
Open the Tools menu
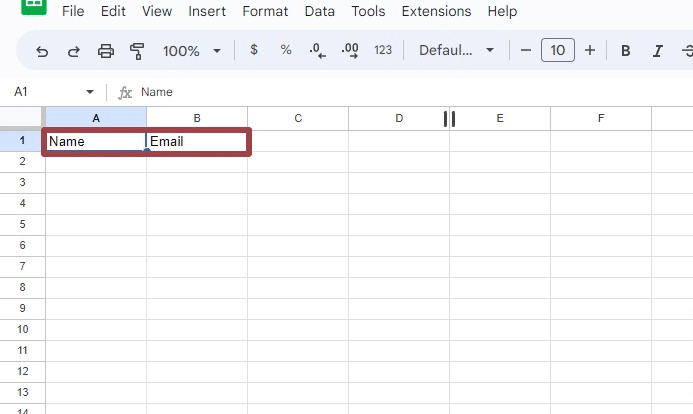coord(368,11)
